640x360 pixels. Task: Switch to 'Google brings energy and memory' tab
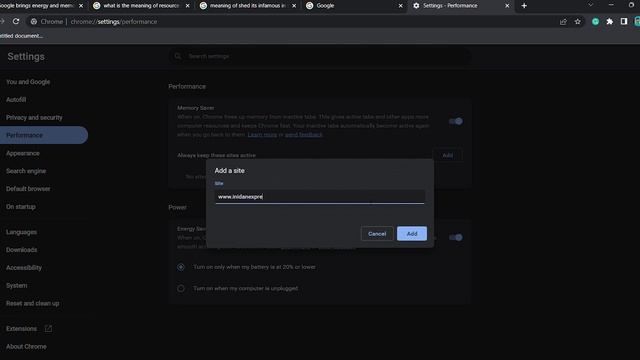[41, 6]
